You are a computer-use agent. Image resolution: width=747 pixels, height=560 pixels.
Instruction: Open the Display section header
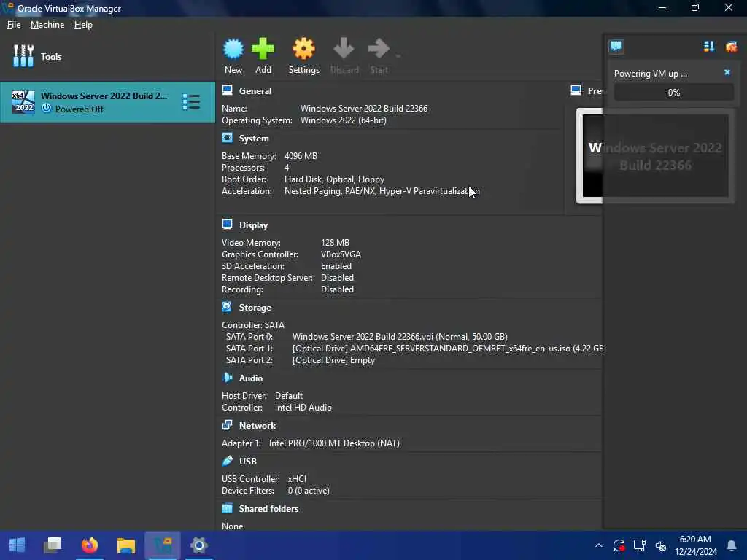(x=253, y=225)
